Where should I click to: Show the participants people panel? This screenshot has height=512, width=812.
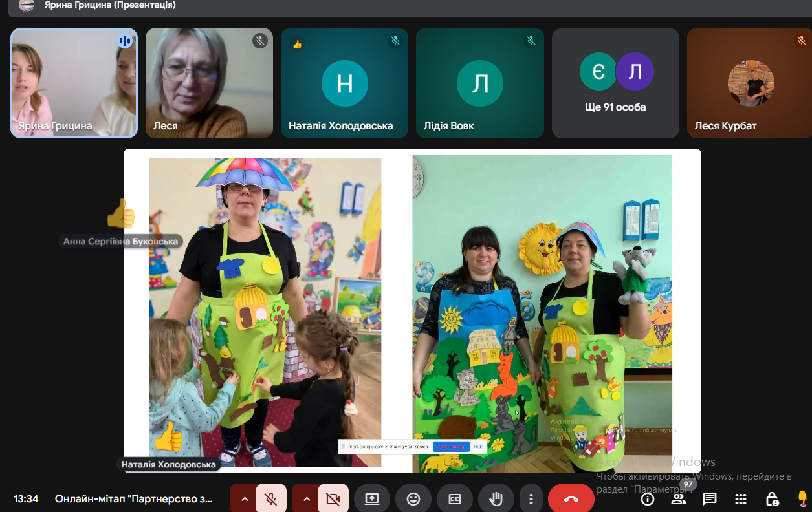(x=678, y=498)
